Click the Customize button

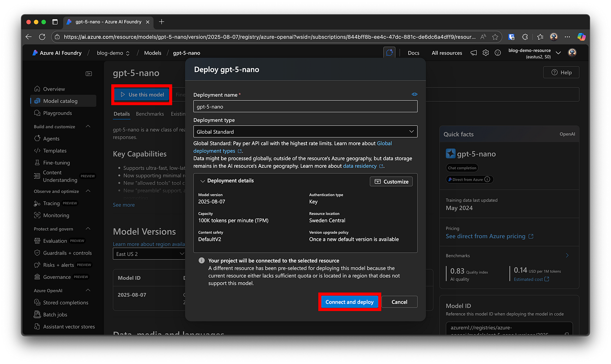[x=391, y=182]
